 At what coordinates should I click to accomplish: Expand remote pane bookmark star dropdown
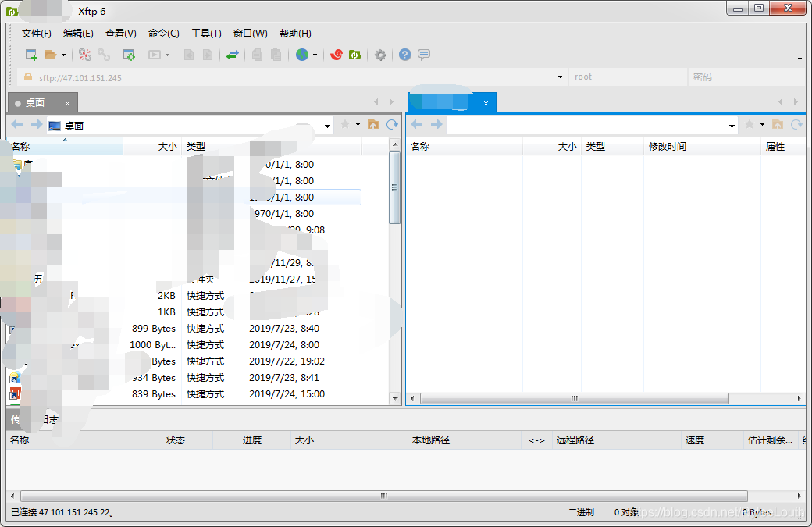pyautogui.click(x=762, y=125)
